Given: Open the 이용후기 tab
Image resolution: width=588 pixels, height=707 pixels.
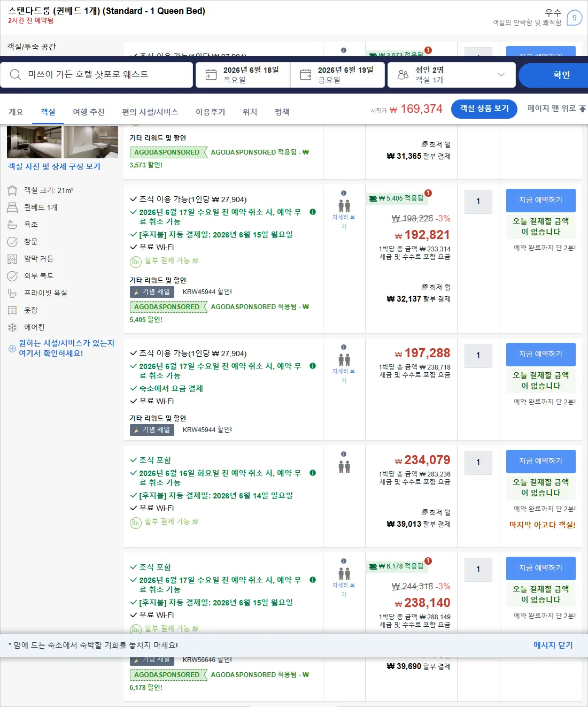Looking at the screenshot, I should coord(211,112).
